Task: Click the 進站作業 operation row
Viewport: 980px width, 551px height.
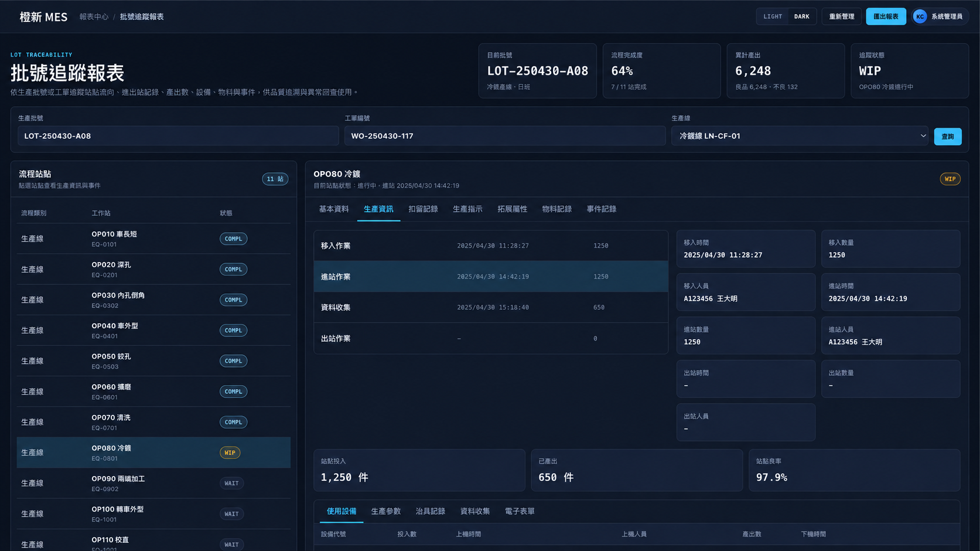Action: coord(491,277)
